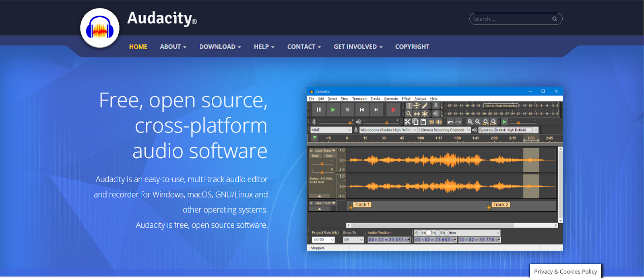Click the green timeline pin triangle
Viewport: 644px width, 278px height.
(315, 138)
